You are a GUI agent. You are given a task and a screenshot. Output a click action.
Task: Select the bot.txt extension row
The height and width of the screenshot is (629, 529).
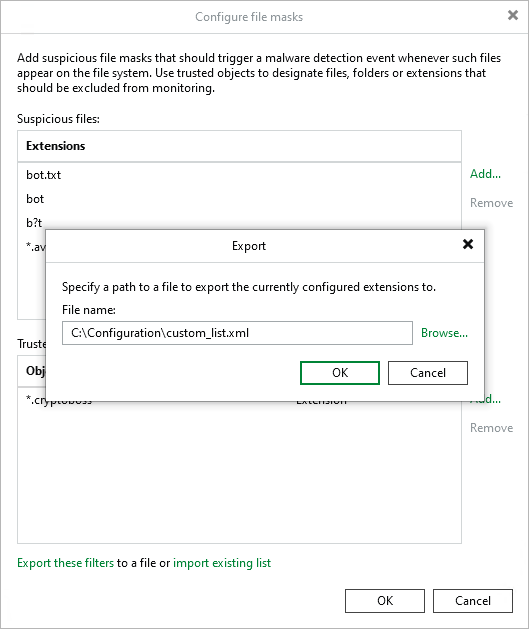click(239, 175)
